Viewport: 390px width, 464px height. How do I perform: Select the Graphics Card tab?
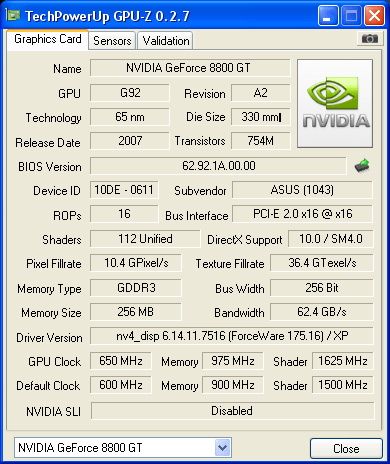(48, 39)
